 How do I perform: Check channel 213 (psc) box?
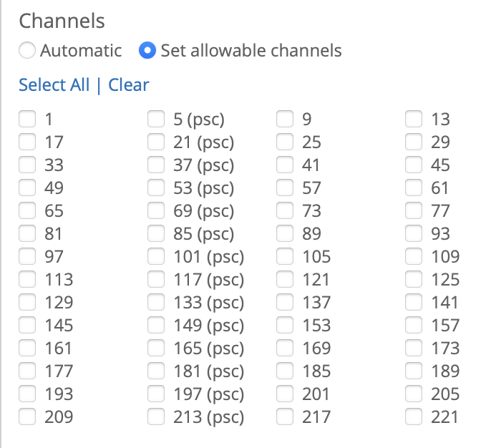[x=156, y=417]
